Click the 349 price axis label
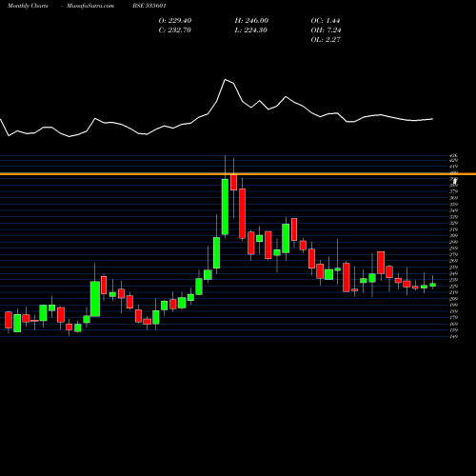The image size is (476, 476). pyautogui.click(x=454, y=210)
